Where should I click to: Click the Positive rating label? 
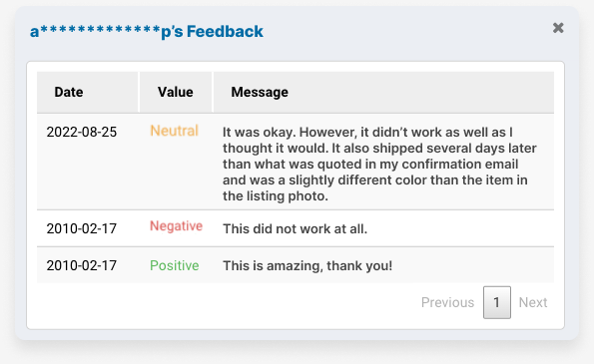(x=175, y=265)
